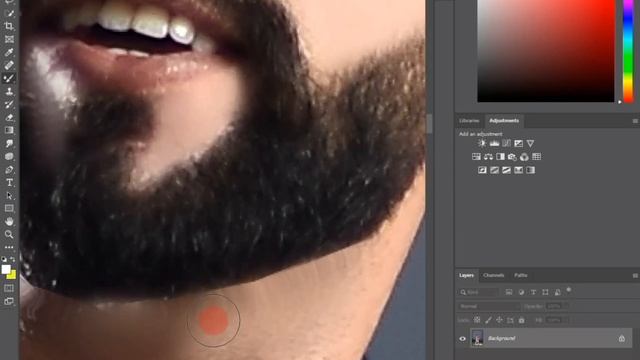
Task: Add an Exposure adjustment
Action: (518, 143)
